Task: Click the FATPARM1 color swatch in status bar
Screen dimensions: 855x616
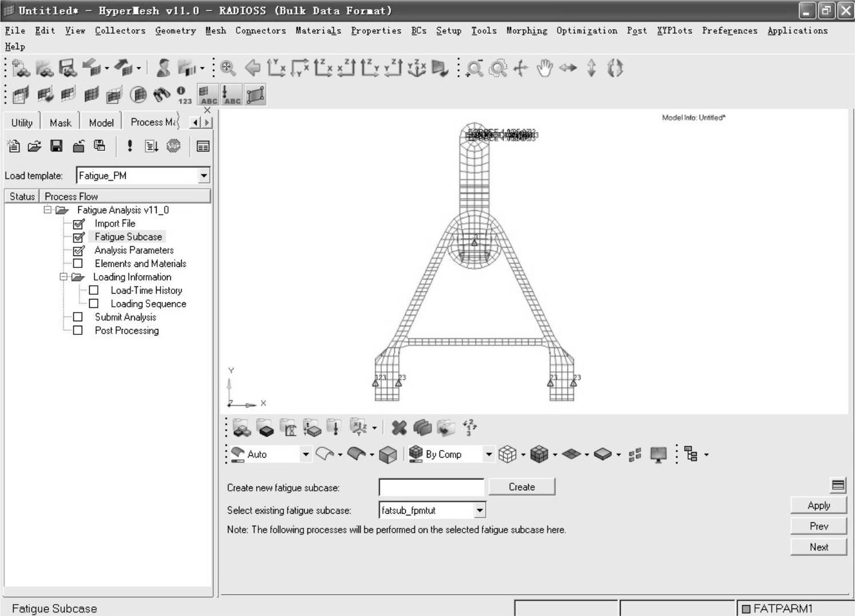Action: point(745,609)
